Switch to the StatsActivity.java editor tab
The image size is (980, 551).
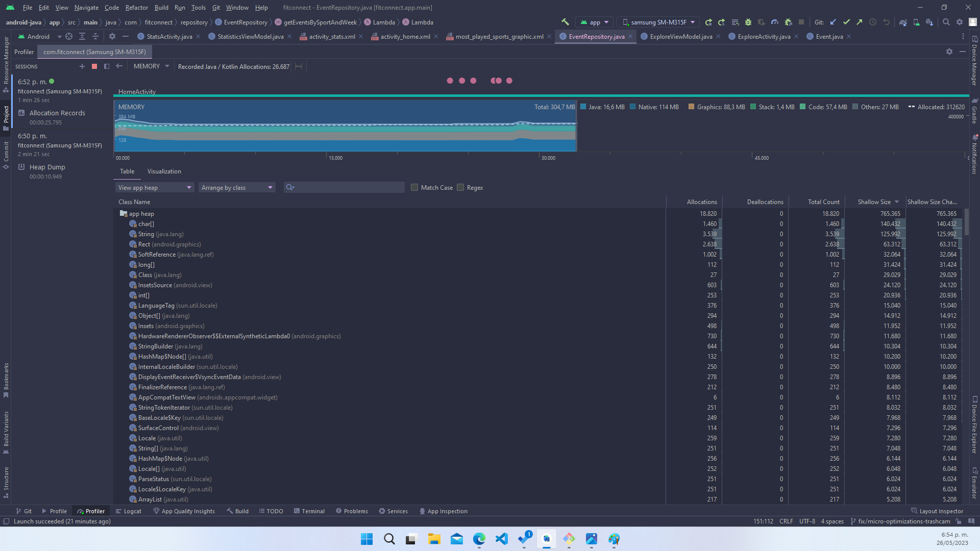coord(169,36)
